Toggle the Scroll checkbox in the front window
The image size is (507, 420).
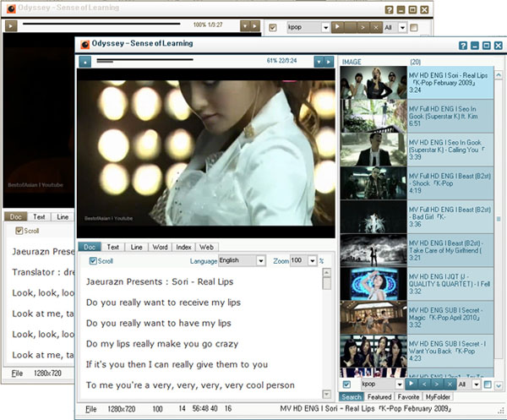point(93,260)
